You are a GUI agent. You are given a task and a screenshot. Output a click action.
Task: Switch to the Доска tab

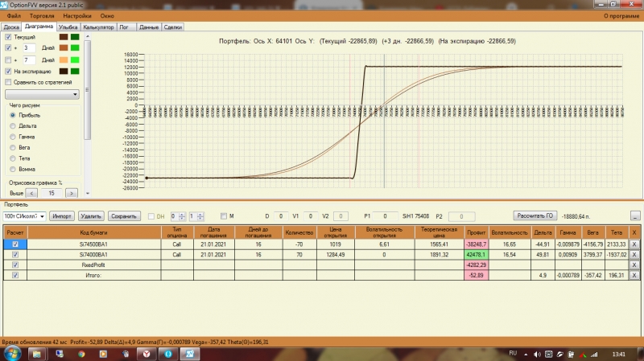[11, 27]
